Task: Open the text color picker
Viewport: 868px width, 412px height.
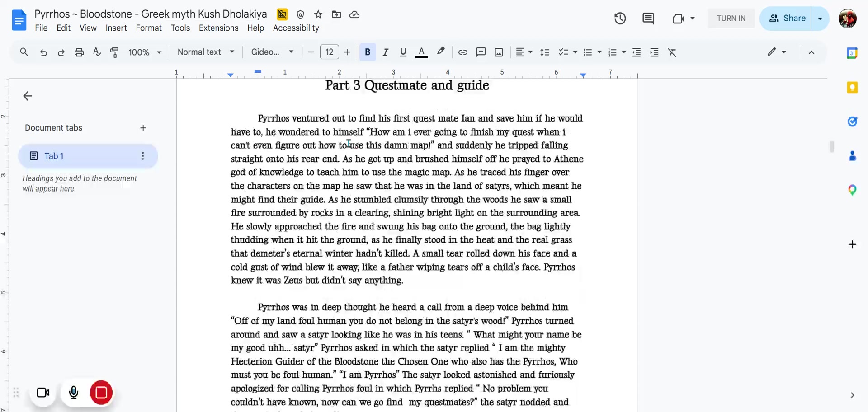Action: [421, 52]
